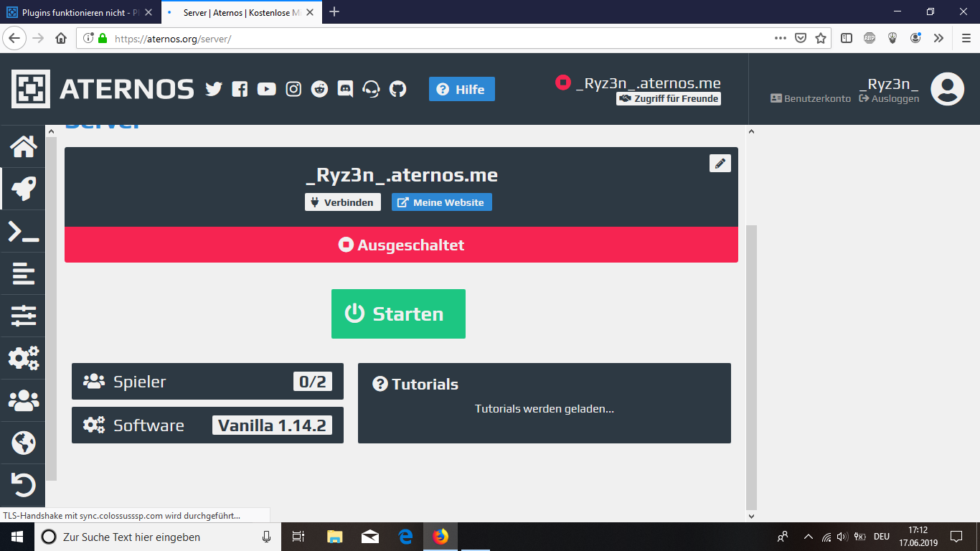The height and width of the screenshot is (551, 980).
Task: Save page to Pocket icon
Action: (801, 38)
